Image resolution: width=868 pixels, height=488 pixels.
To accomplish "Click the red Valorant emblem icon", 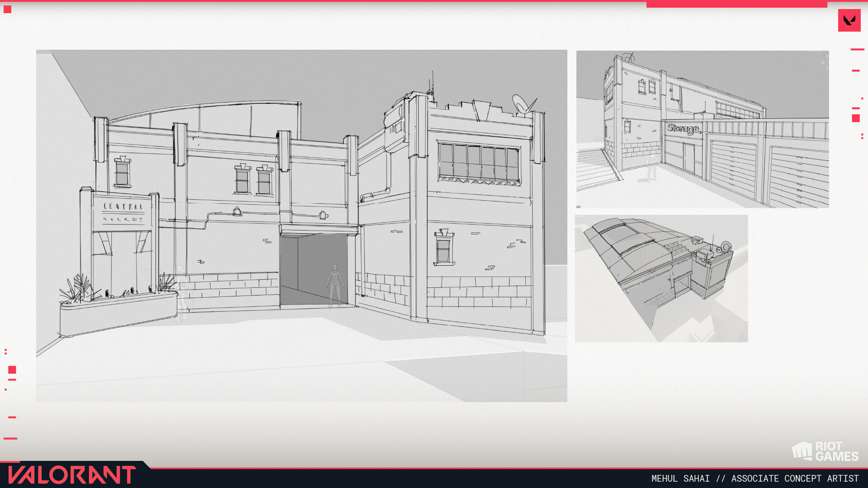I will click(849, 20).
